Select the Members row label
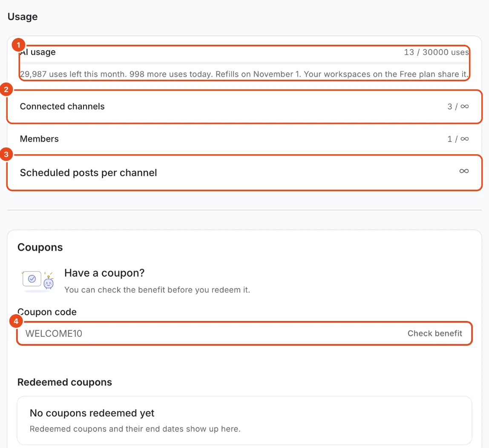Image resolution: width=489 pixels, height=448 pixels. tap(39, 139)
